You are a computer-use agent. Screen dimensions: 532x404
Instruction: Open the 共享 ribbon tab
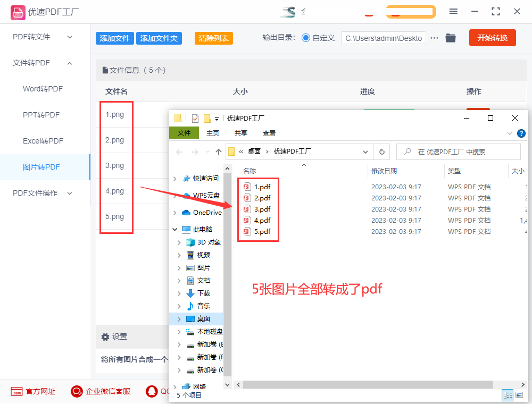point(241,133)
